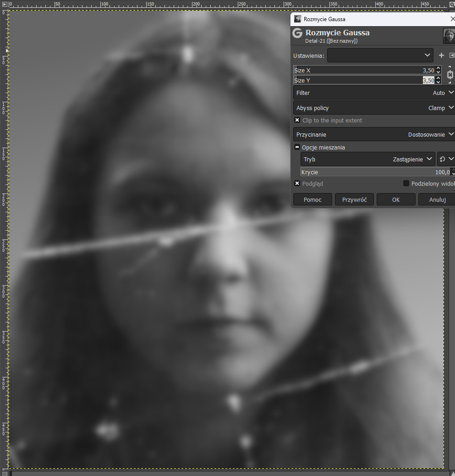Save current settings as named preset (plus icon)
Viewport: 455px width, 476px height.
[x=441, y=55]
